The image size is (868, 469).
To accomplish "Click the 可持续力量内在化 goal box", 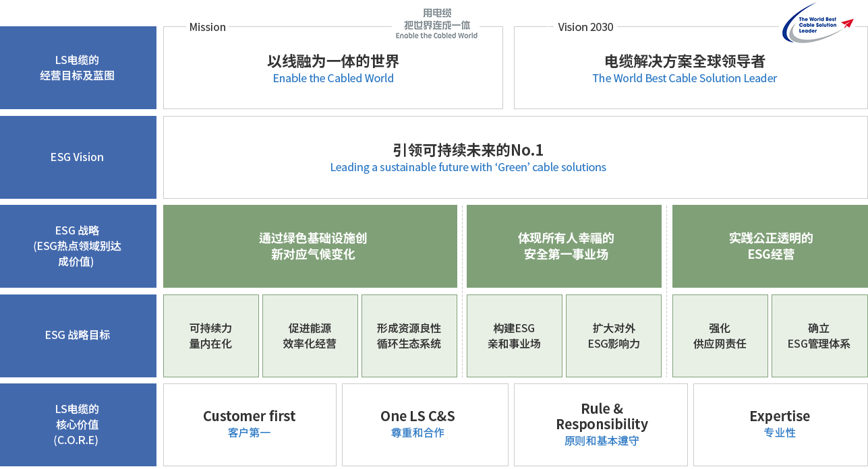I will click(211, 336).
